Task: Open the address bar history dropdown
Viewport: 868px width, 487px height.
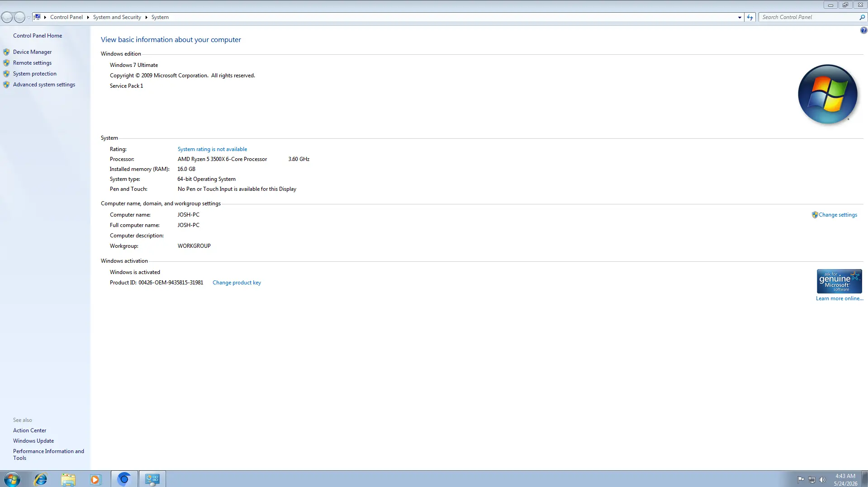Action: pyautogui.click(x=740, y=17)
